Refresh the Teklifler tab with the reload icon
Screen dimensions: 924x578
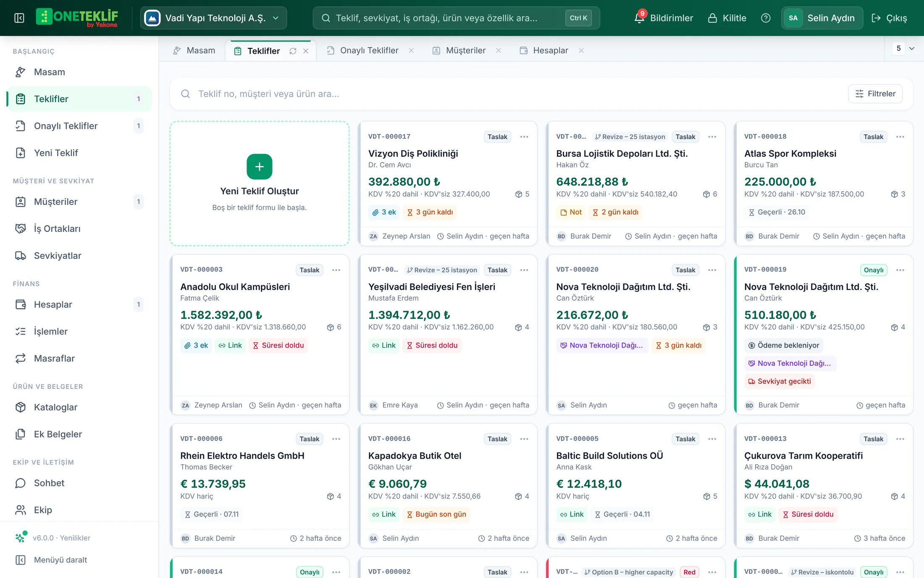(293, 51)
